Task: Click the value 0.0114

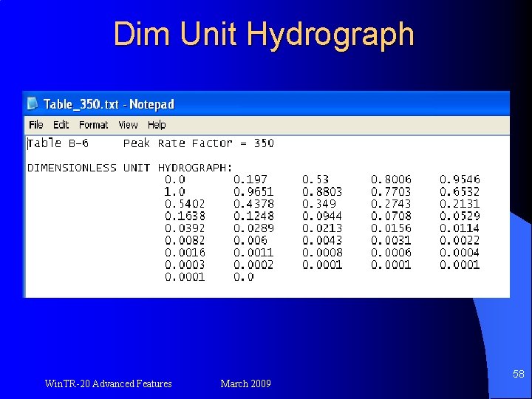Action: (460, 228)
